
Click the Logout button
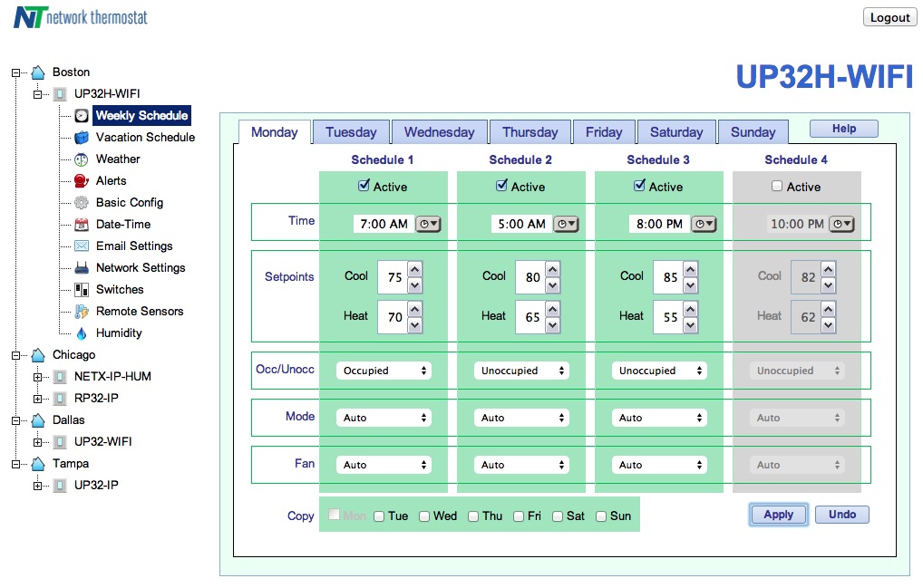click(890, 17)
